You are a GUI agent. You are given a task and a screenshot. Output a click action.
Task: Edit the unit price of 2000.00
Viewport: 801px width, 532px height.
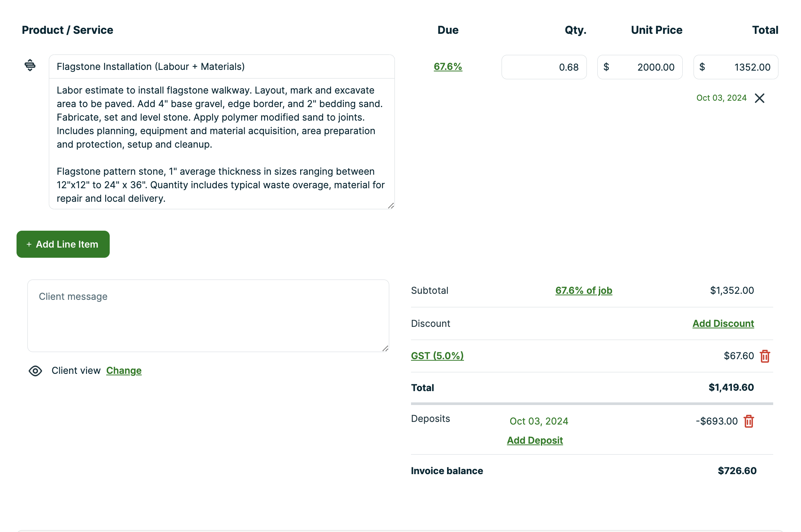coord(646,67)
